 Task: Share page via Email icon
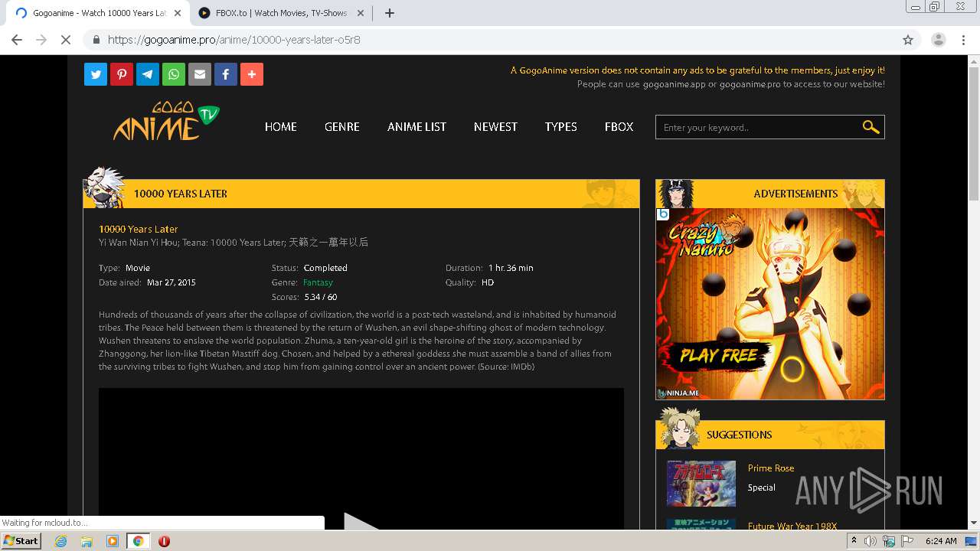click(x=200, y=74)
